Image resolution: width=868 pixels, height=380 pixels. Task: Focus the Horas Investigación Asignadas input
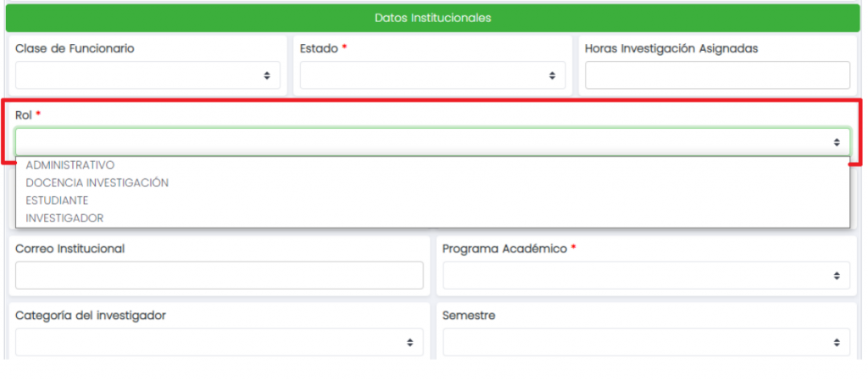coord(717,75)
